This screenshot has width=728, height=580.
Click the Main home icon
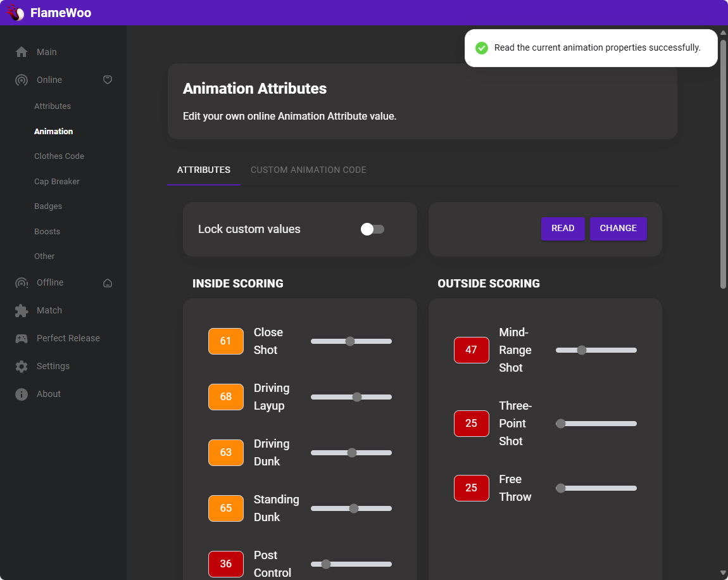point(22,52)
